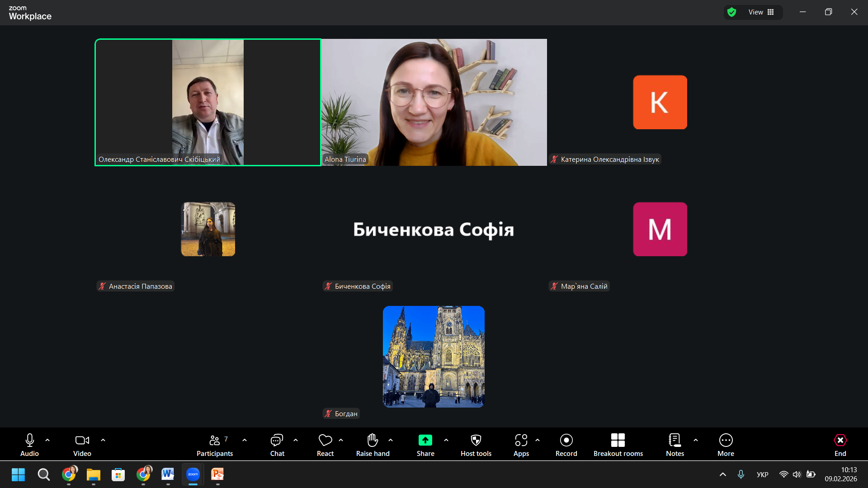The image size is (868, 488).
Task: Open the Apps icon
Action: click(x=521, y=440)
